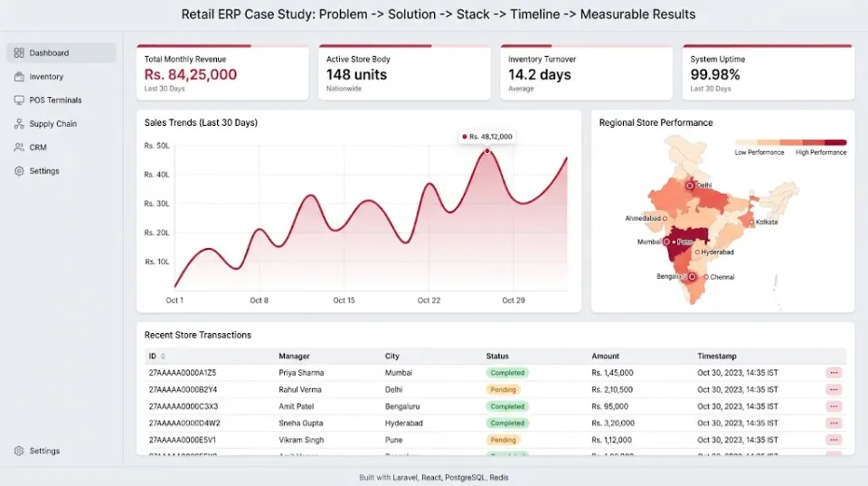
Task: Click the City column header
Action: click(392, 357)
